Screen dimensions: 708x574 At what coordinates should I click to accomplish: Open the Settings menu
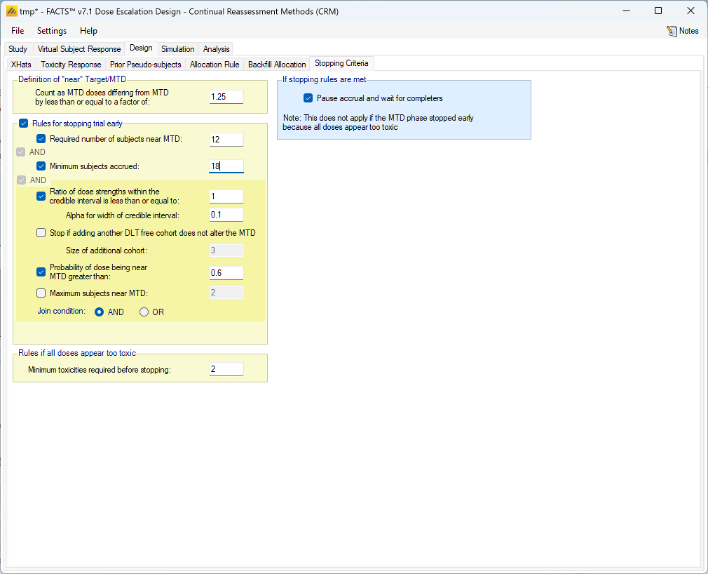(52, 31)
